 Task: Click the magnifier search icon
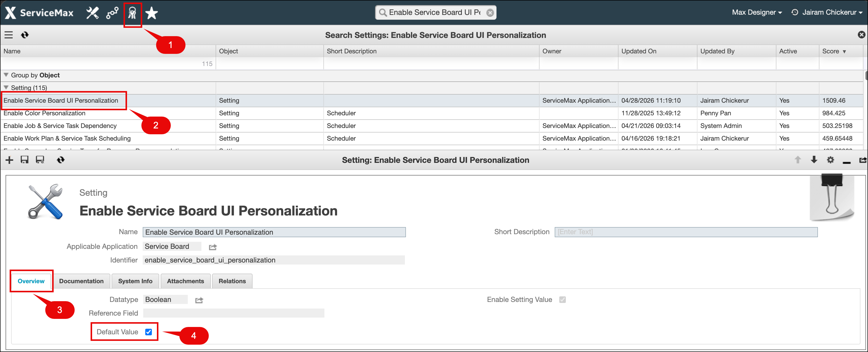(x=382, y=12)
